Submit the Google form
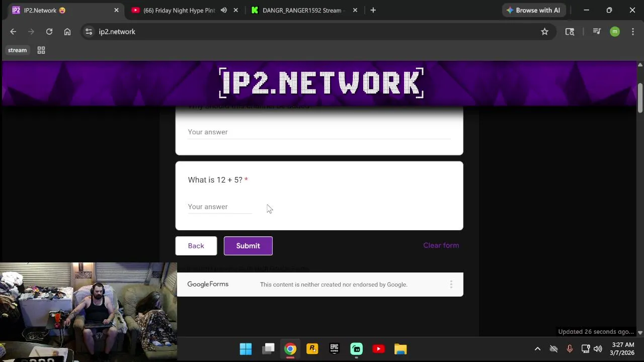This screenshot has height=362, width=644. coord(248,246)
